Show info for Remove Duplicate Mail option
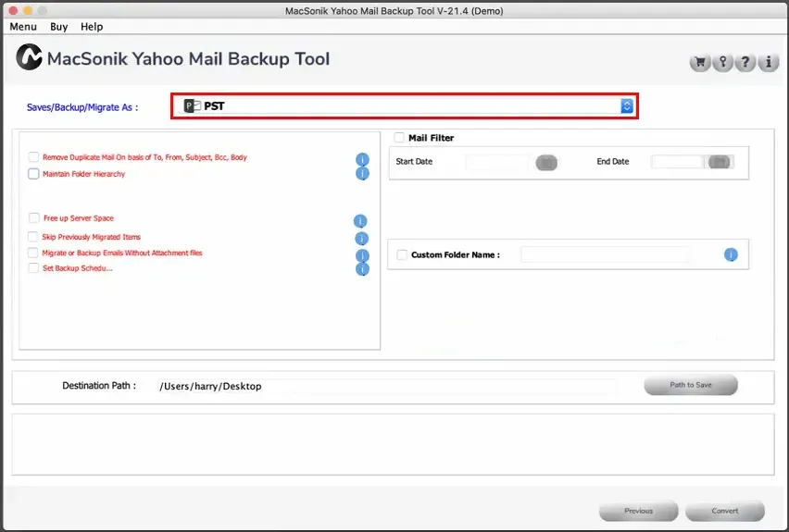Viewport: 789px width, 532px height. 362,159
